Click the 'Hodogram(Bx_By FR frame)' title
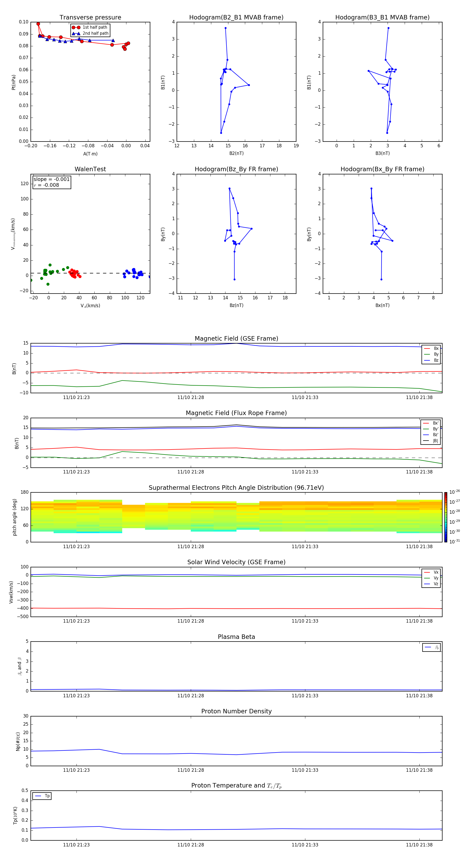The width and height of the screenshot is (473, 868). coord(382,169)
